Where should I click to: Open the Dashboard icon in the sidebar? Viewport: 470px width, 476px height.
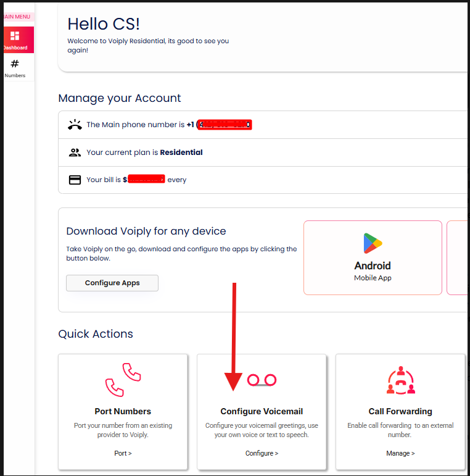coord(15,36)
